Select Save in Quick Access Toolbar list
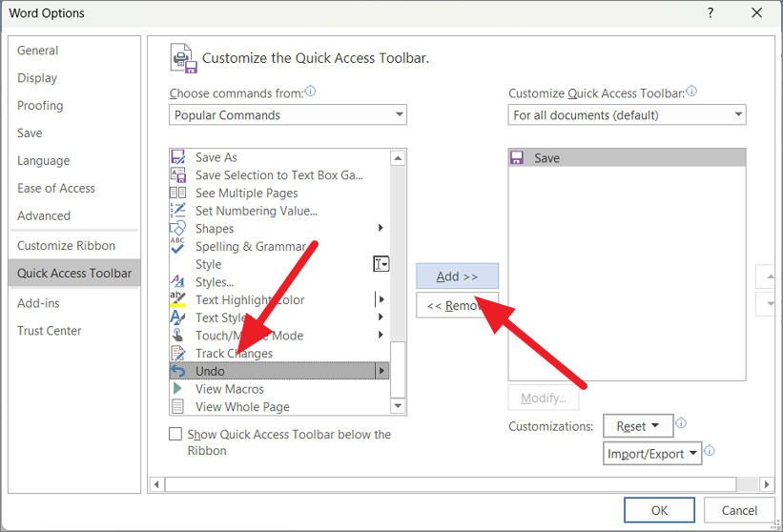Viewport: 783px width, 532px height. point(627,158)
